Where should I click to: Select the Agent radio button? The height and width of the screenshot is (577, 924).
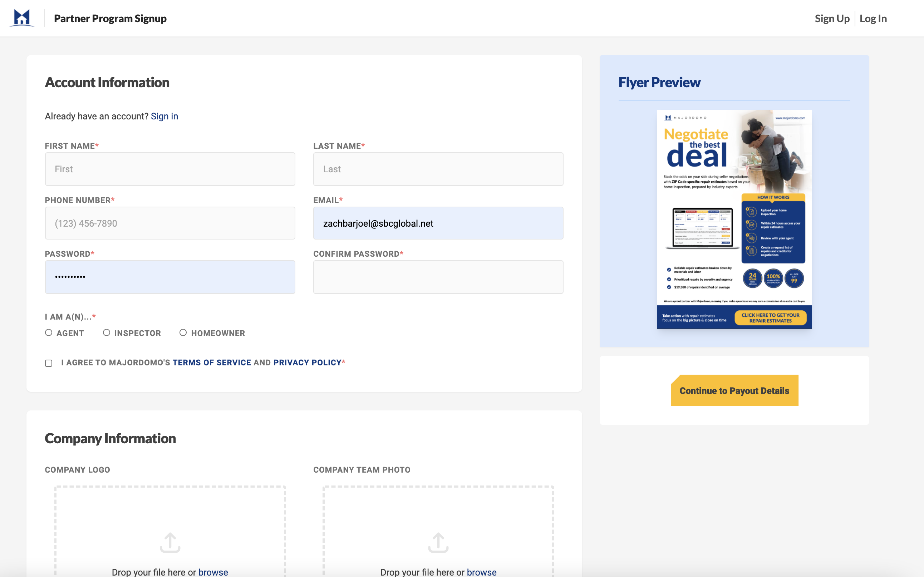49,333
